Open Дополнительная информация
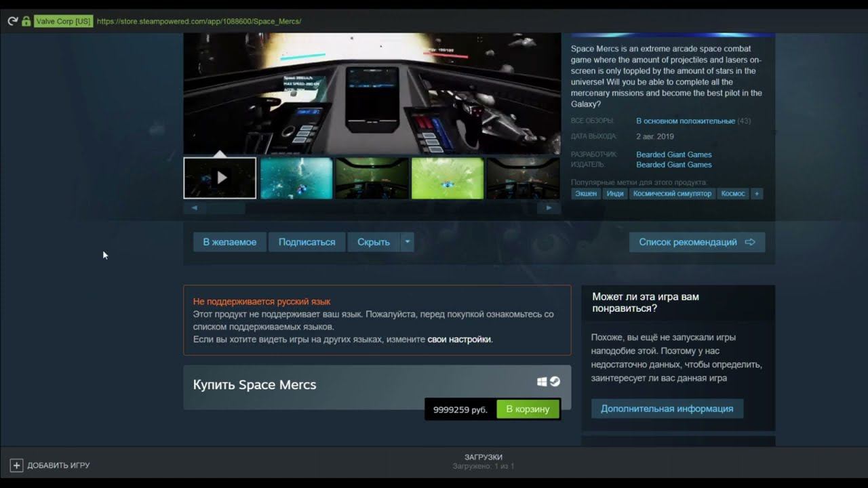This screenshot has height=488, width=868. [x=667, y=409]
